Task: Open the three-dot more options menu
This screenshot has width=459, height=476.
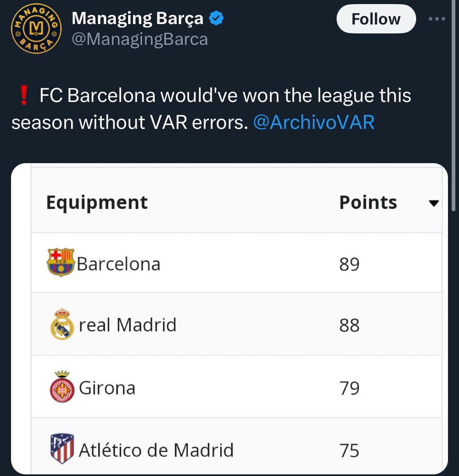Action: 437,19
